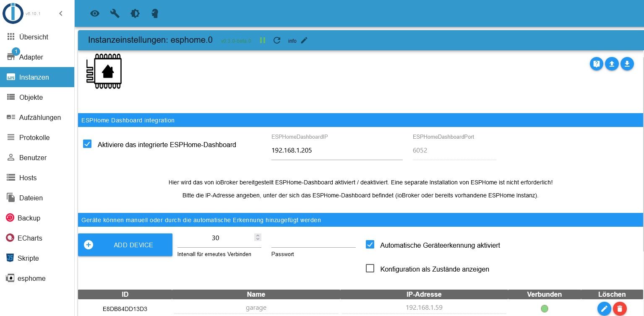The width and height of the screenshot is (644, 316).
Task: Click the upload configuration icon
Action: pos(612,64)
